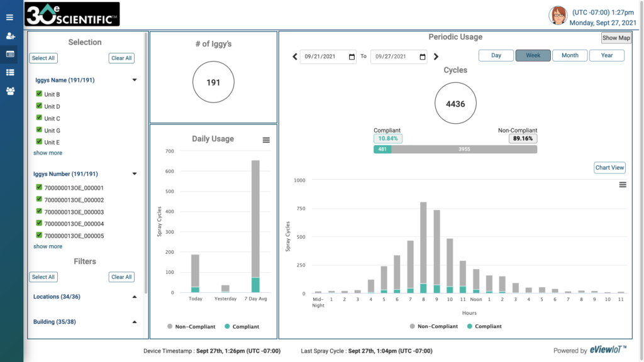Viewport: 644px width, 362px height.
Task: Open the list view sidebar icon
Action: (x=10, y=72)
